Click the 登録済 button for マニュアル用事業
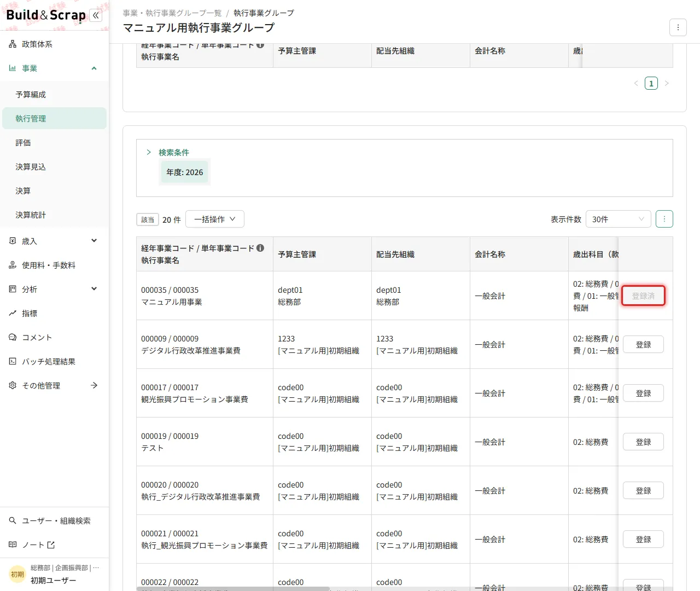The height and width of the screenshot is (591, 700). [x=643, y=296]
